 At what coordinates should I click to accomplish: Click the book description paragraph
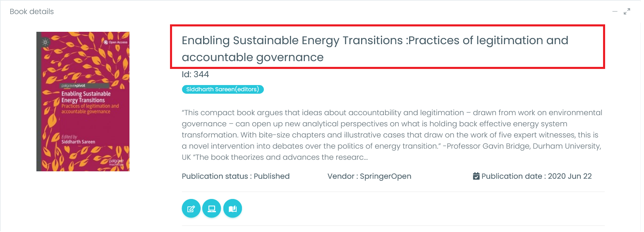click(x=392, y=135)
